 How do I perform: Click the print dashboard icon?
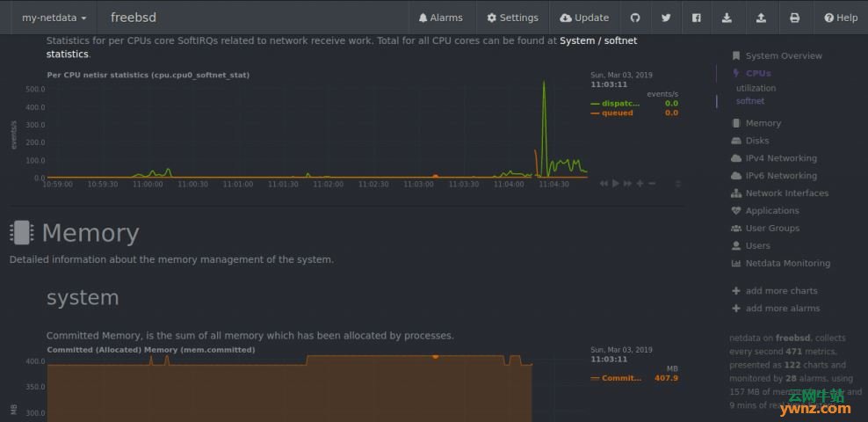tap(794, 18)
